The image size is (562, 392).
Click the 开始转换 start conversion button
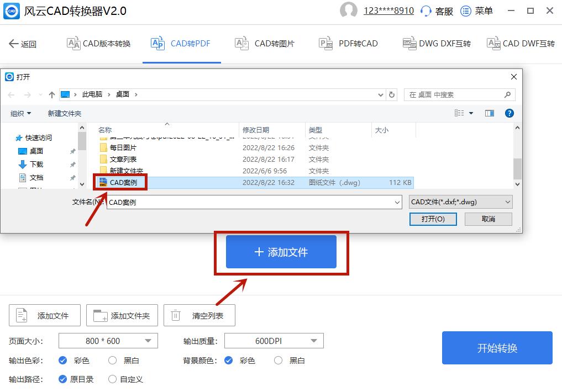coord(497,347)
